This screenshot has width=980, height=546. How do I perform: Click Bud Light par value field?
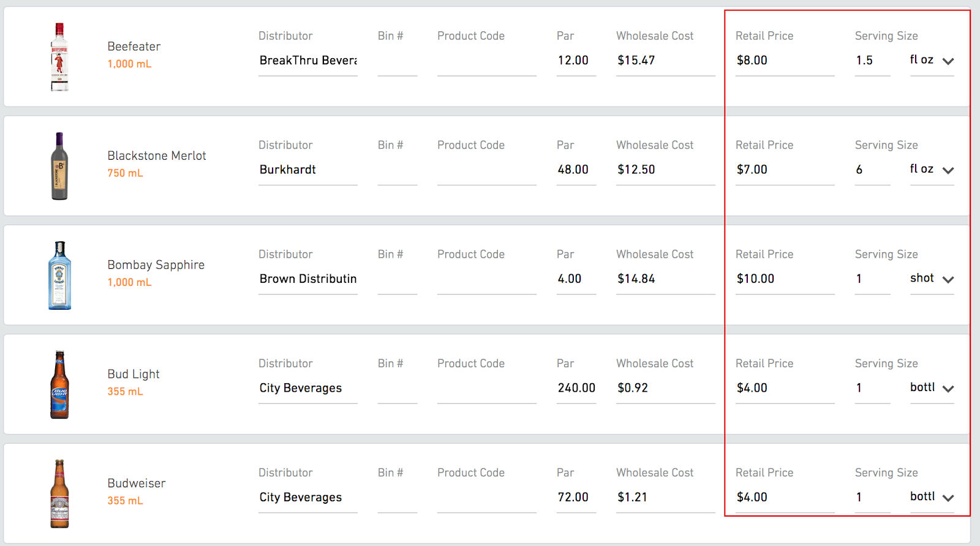(576, 388)
